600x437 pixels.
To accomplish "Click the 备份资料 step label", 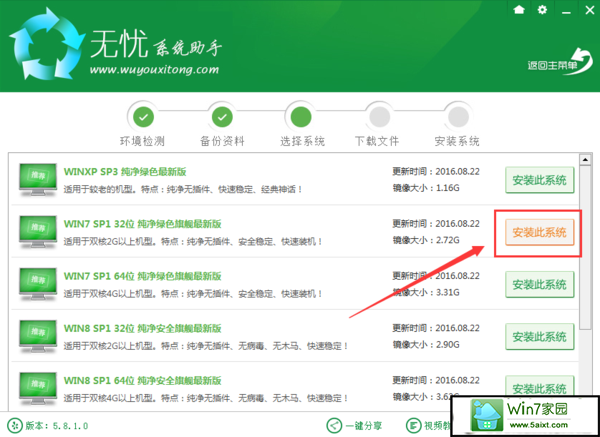I will pos(222,141).
